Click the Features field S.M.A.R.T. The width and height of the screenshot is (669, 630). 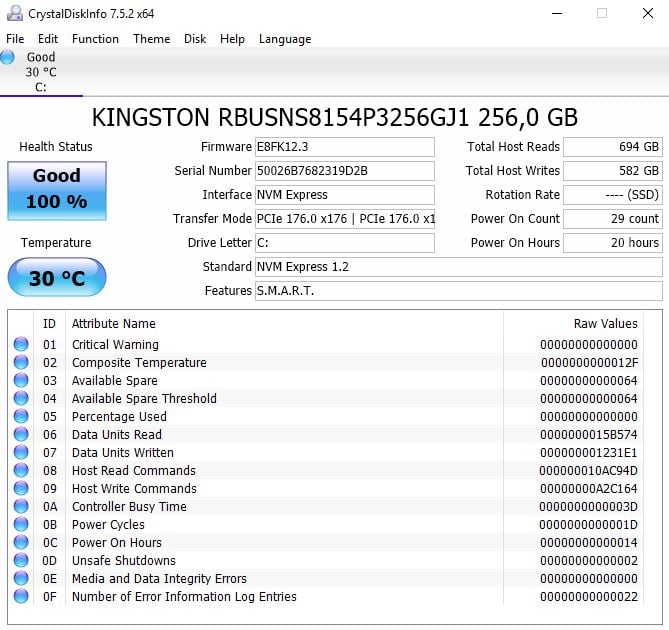(459, 291)
